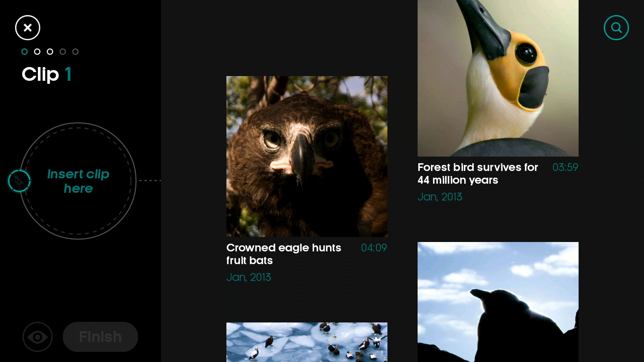Click the 04:09 duration label
The height and width of the screenshot is (362, 644).
pos(374,248)
